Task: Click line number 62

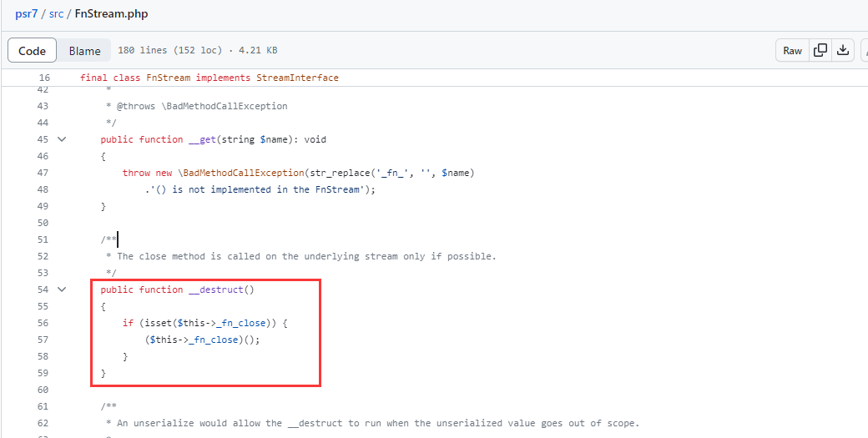Action: pos(43,423)
